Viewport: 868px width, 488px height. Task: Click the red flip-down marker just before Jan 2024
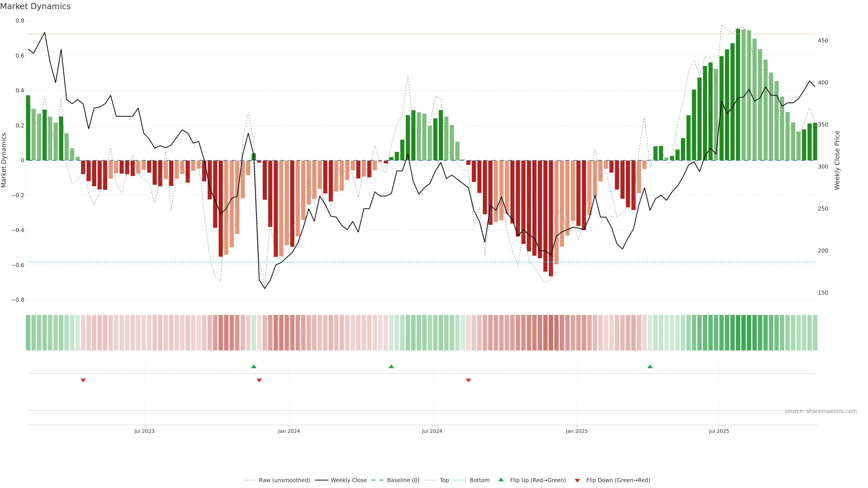[x=259, y=380]
